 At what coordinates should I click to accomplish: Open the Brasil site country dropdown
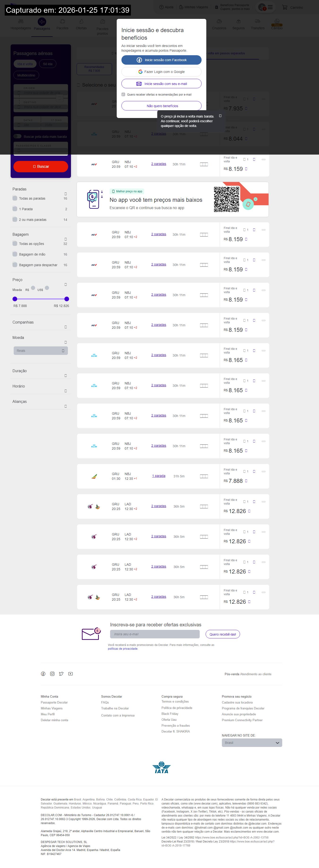pos(252,743)
